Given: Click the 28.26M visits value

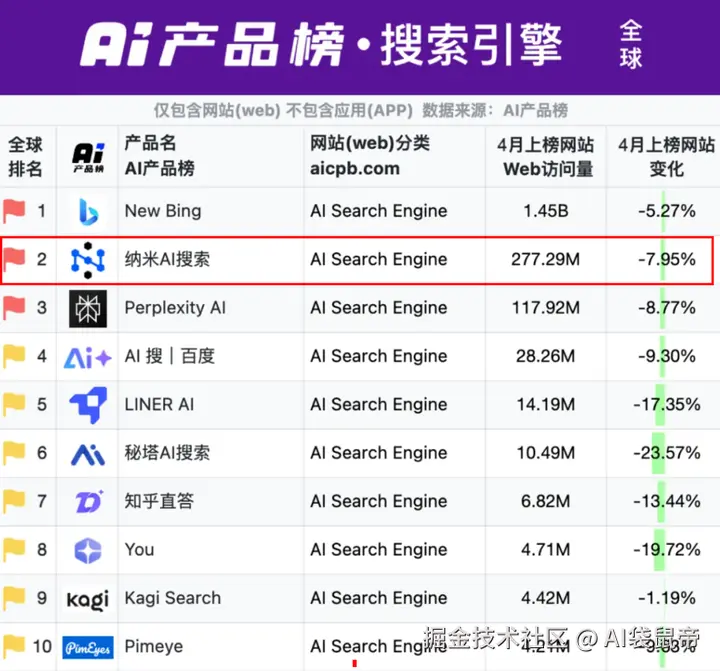Looking at the screenshot, I should (546, 356).
